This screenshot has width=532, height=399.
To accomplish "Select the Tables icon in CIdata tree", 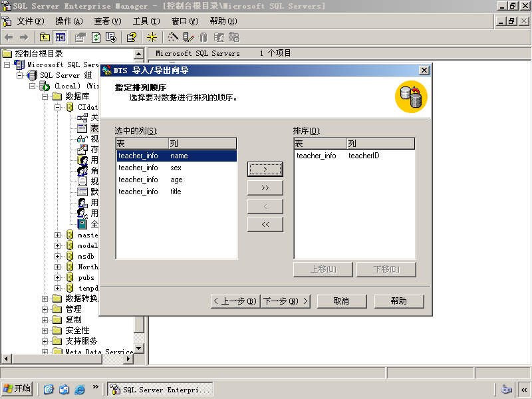I will (82, 128).
